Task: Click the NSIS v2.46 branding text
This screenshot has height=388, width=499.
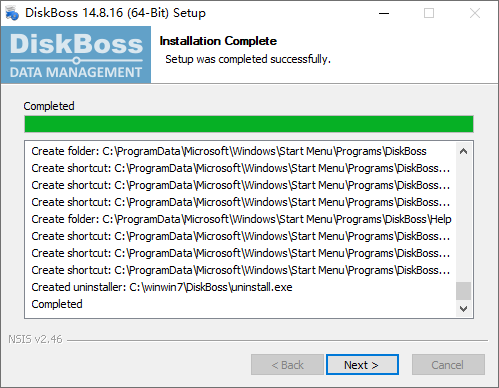Action: pyautogui.click(x=35, y=339)
